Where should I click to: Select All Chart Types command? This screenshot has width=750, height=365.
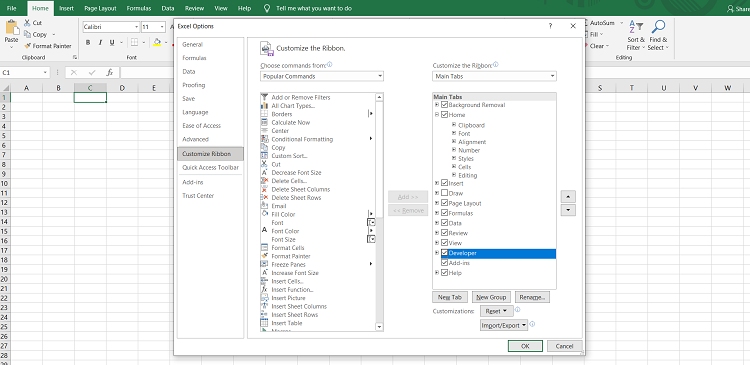[317, 106]
